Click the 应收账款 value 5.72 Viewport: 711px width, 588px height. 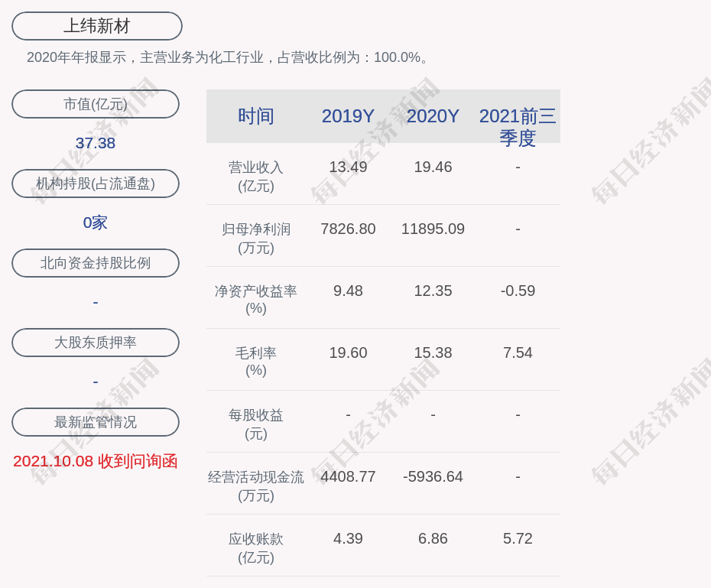point(518,538)
